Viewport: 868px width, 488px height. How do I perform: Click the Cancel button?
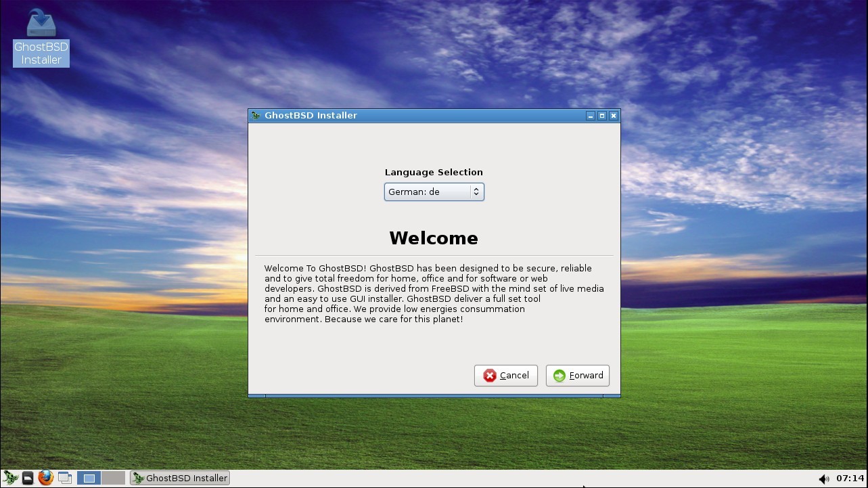(506, 376)
